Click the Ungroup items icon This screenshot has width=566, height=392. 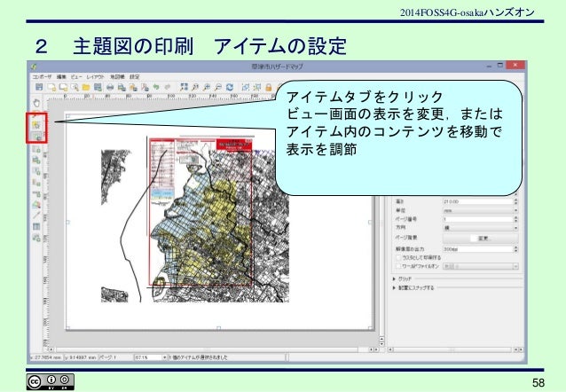(x=257, y=87)
